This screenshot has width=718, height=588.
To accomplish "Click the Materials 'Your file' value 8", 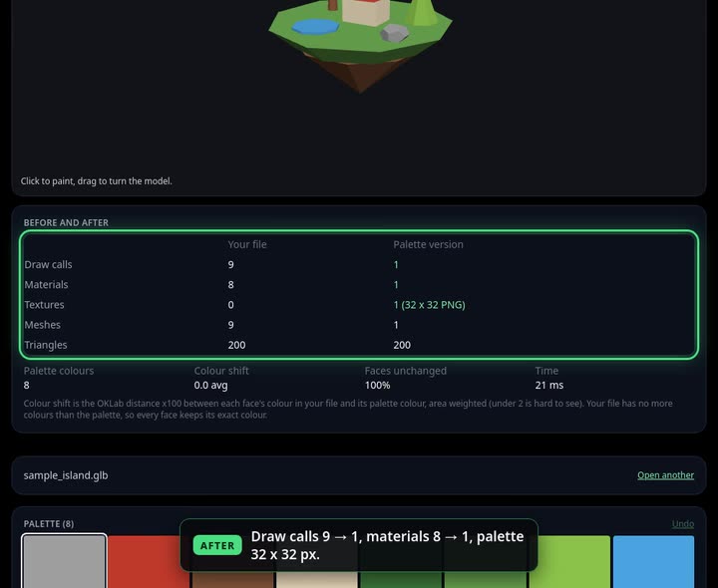I will pyautogui.click(x=230, y=285).
